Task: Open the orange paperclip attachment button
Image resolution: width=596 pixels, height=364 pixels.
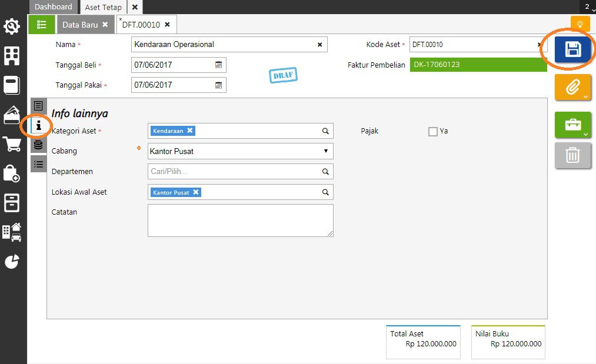Action: click(572, 88)
